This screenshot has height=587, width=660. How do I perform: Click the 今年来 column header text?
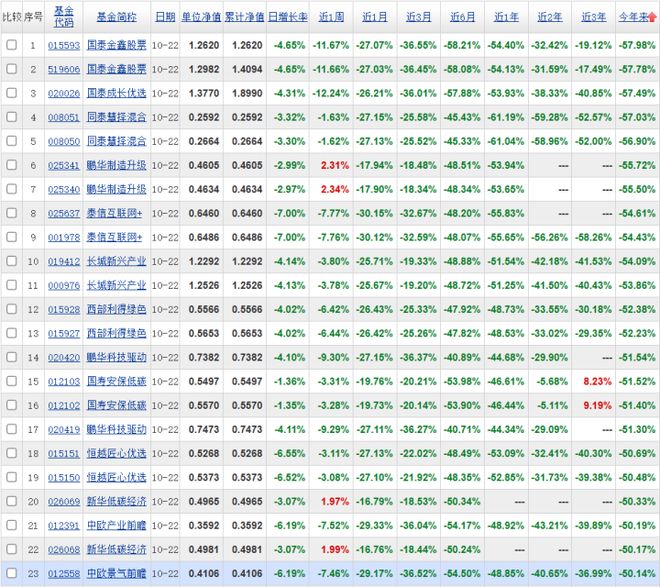point(633,17)
